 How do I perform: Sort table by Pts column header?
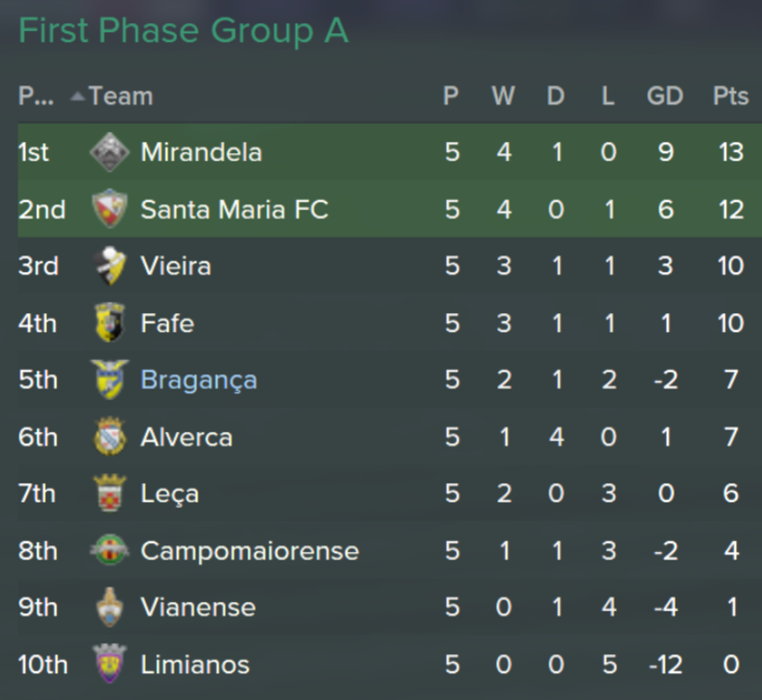click(730, 96)
